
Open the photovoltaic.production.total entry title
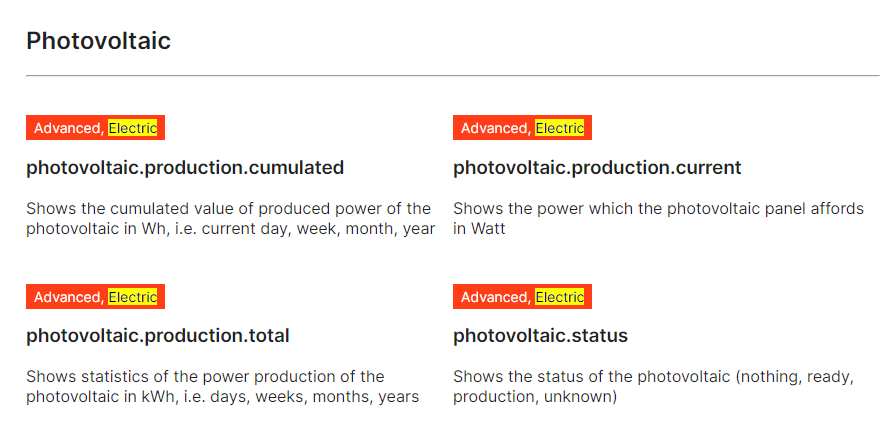158,336
